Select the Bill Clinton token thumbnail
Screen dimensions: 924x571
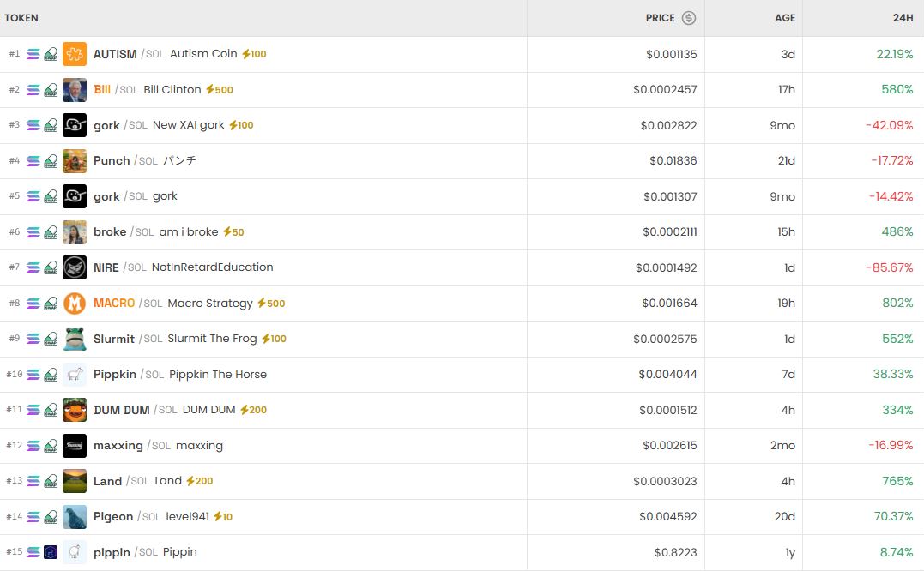[x=75, y=89]
